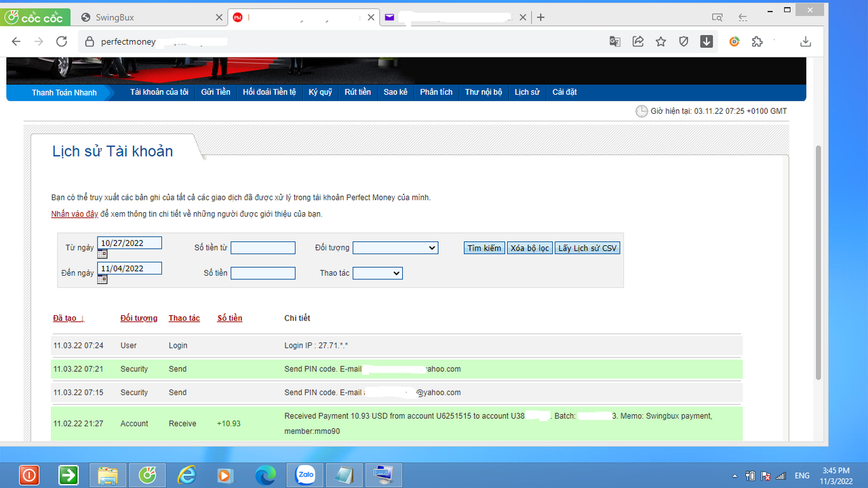Open the shield ad-block icon
The height and width of the screenshot is (488, 868).
coord(684,41)
